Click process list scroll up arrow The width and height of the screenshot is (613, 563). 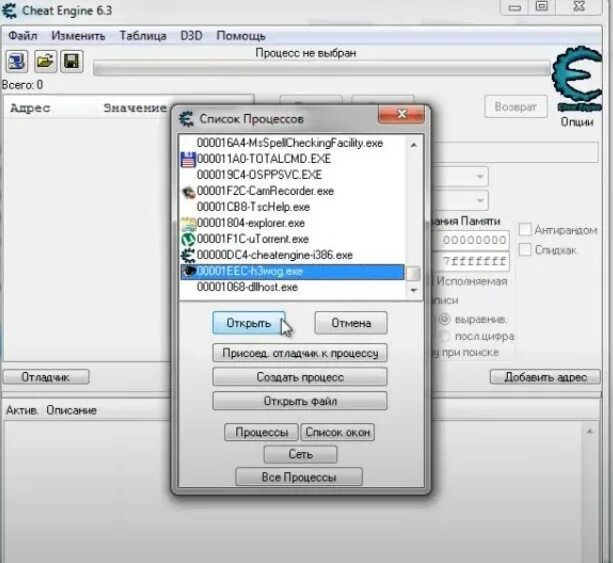(x=414, y=145)
